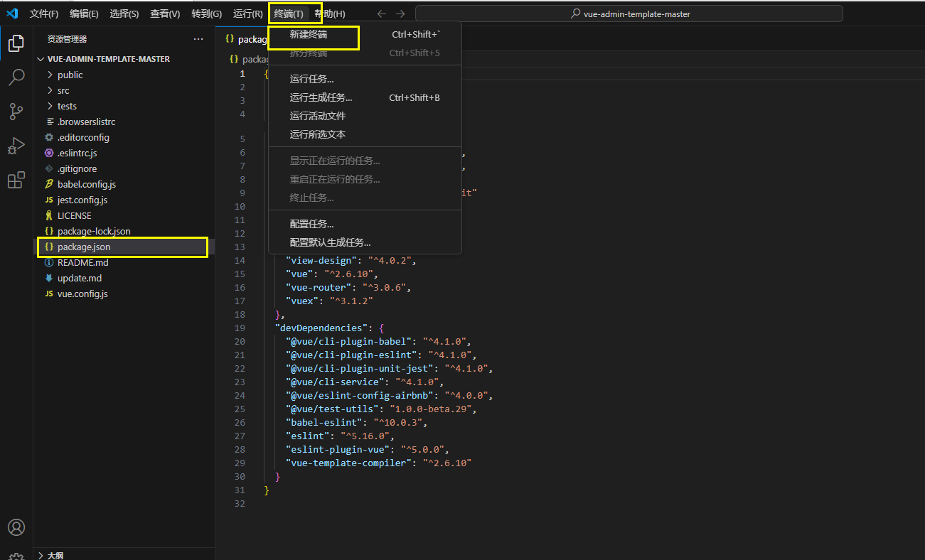Screen dimensions: 925x560
Task: Collapse the VUE-ADMIN-TEMPLATE-MASTER root folder
Action: coord(41,59)
